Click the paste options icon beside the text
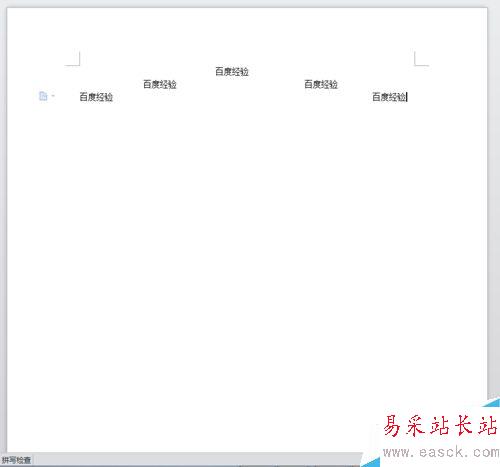The width and height of the screenshot is (500, 467). (43, 96)
